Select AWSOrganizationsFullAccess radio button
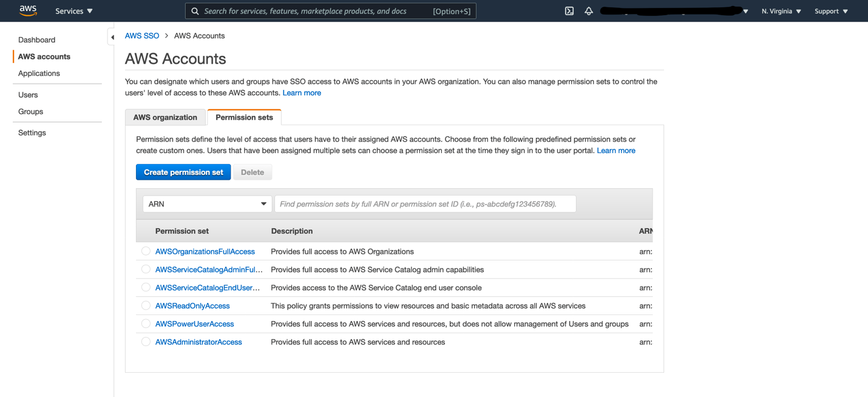The width and height of the screenshot is (868, 397). (x=146, y=251)
